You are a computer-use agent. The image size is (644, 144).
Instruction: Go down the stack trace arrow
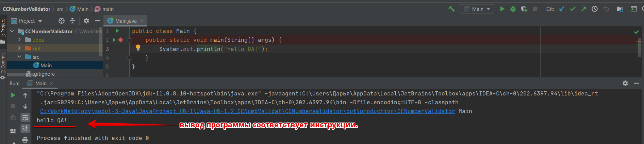coord(25,106)
